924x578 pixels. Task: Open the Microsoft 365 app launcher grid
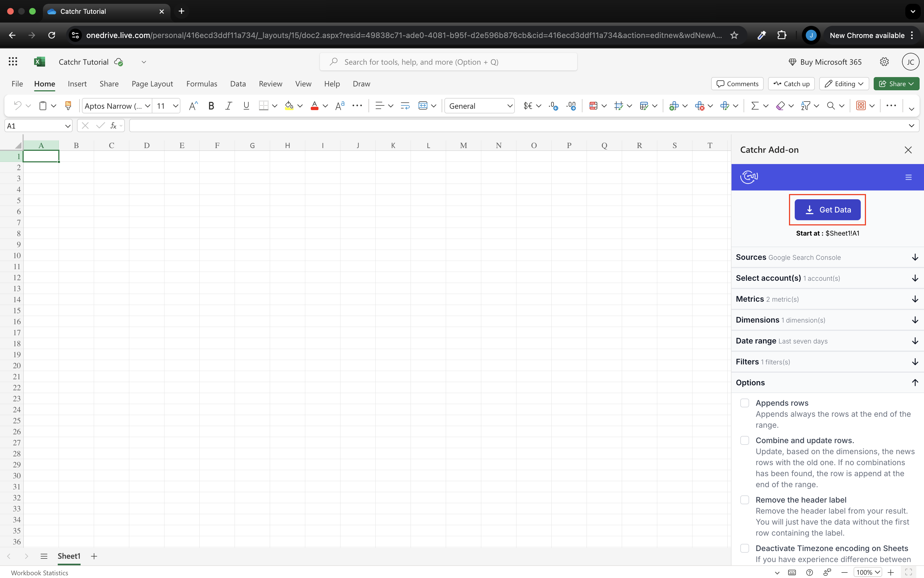pos(13,62)
